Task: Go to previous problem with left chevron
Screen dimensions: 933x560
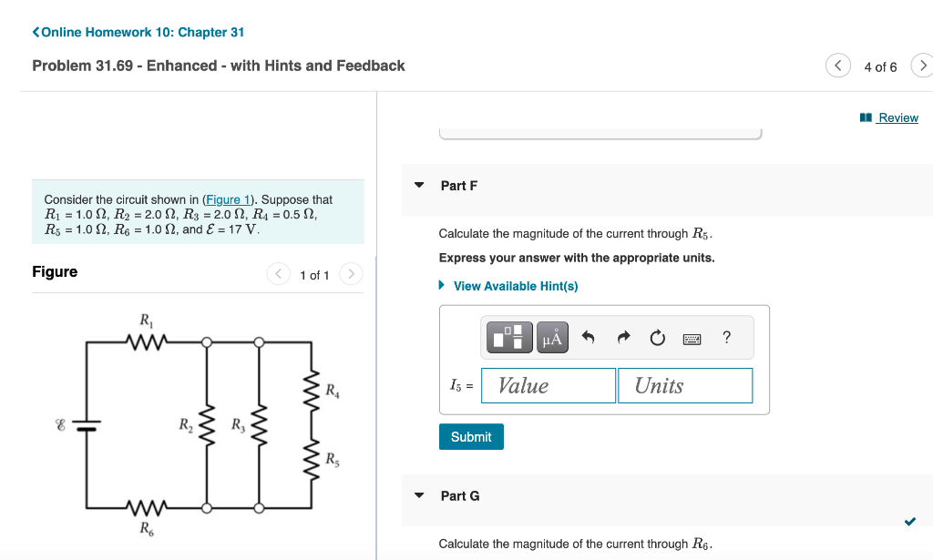Action: [x=838, y=66]
